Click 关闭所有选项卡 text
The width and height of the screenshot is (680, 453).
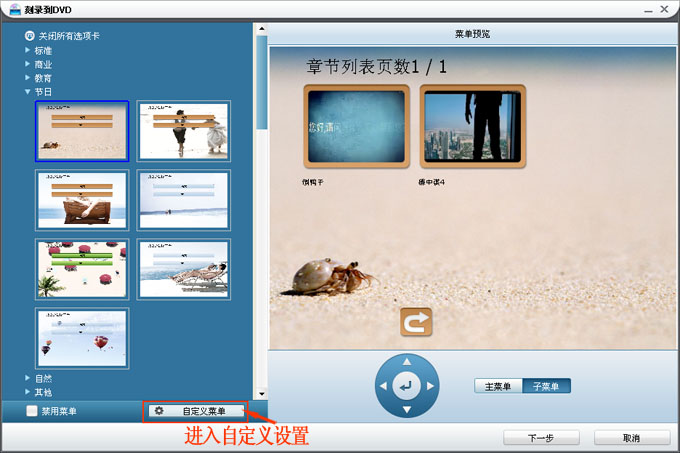click(x=69, y=36)
